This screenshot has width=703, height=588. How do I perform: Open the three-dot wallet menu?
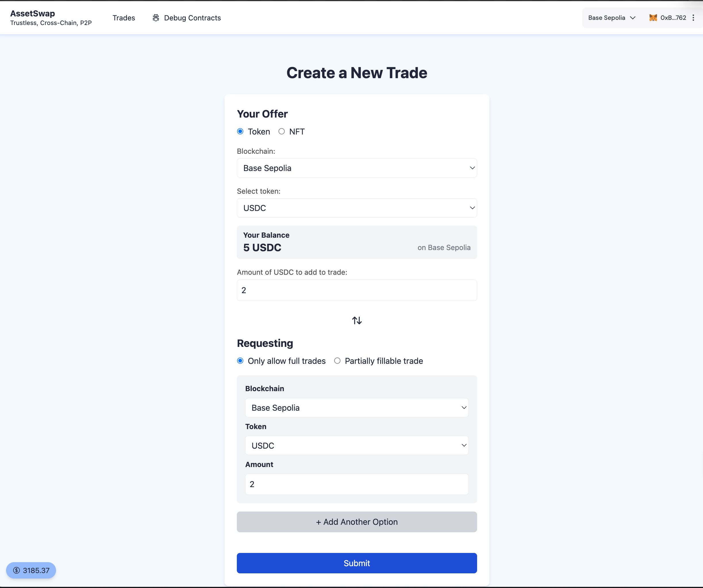pyautogui.click(x=693, y=18)
